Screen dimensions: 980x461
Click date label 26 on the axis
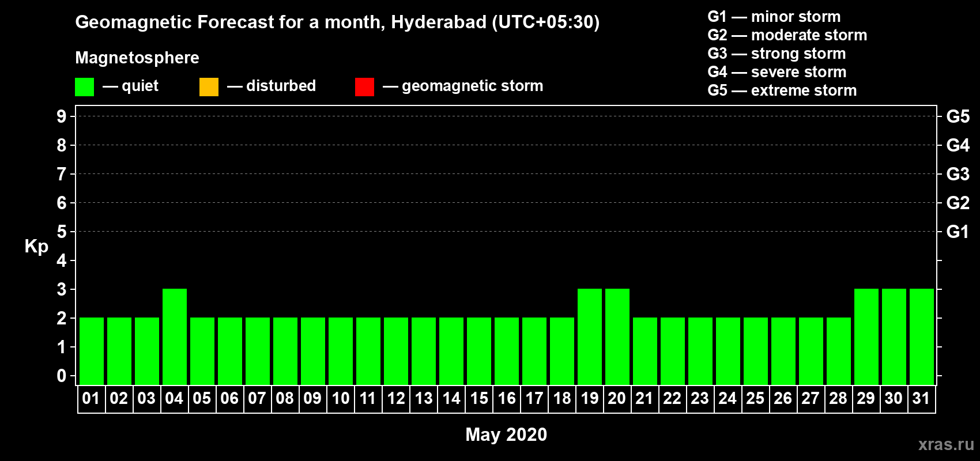pos(783,398)
